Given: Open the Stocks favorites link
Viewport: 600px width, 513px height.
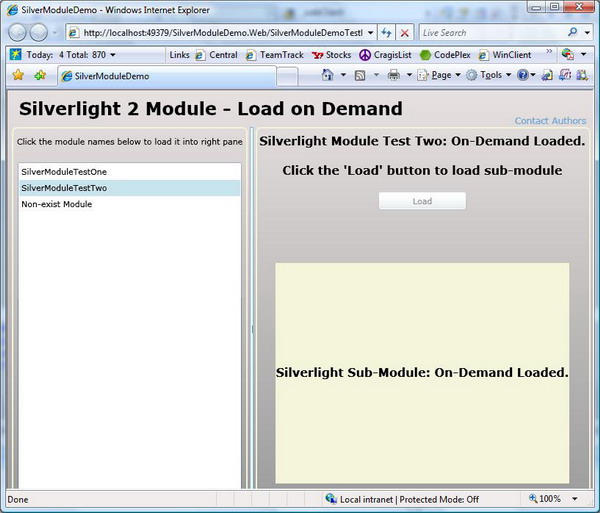Looking at the screenshot, I should tap(331, 55).
